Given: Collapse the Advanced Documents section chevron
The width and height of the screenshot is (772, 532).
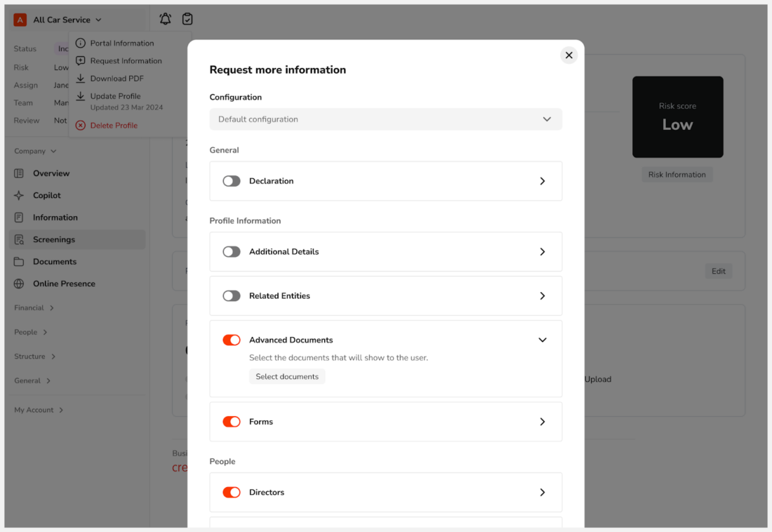Looking at the screenshot, I should [x=542, y=340].
